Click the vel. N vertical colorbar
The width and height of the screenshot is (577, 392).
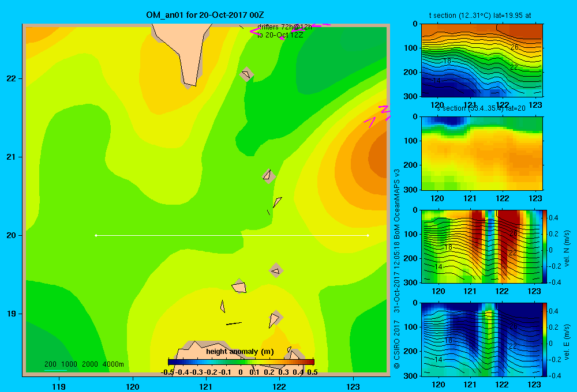545,246
